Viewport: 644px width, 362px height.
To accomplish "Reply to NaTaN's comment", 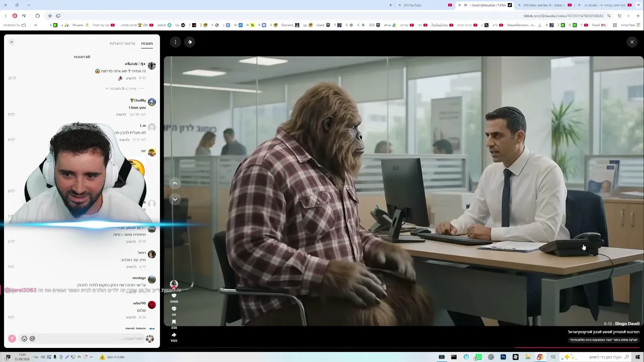I will point(131,78).
